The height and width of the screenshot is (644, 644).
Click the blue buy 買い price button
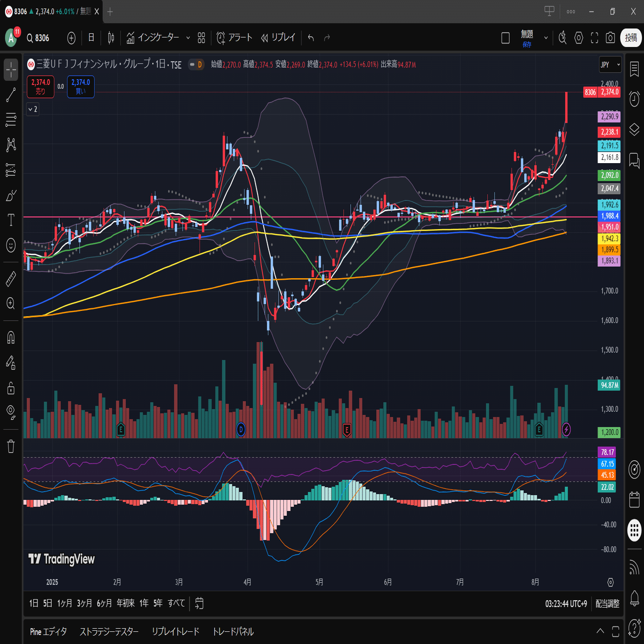[x=81, y=87]
